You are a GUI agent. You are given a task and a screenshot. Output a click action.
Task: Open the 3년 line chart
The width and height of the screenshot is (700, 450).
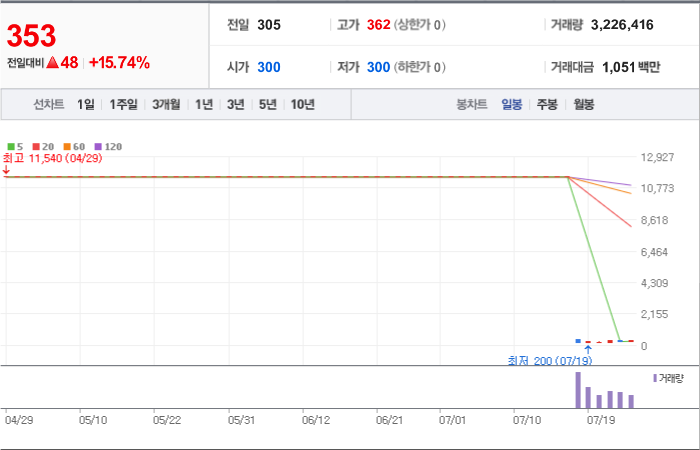235,104
